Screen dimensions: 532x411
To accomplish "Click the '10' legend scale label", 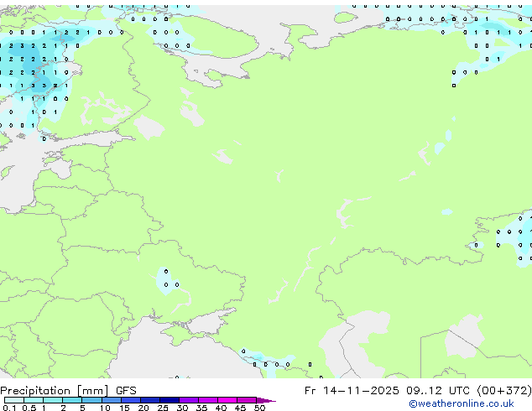I will (105, 408).
